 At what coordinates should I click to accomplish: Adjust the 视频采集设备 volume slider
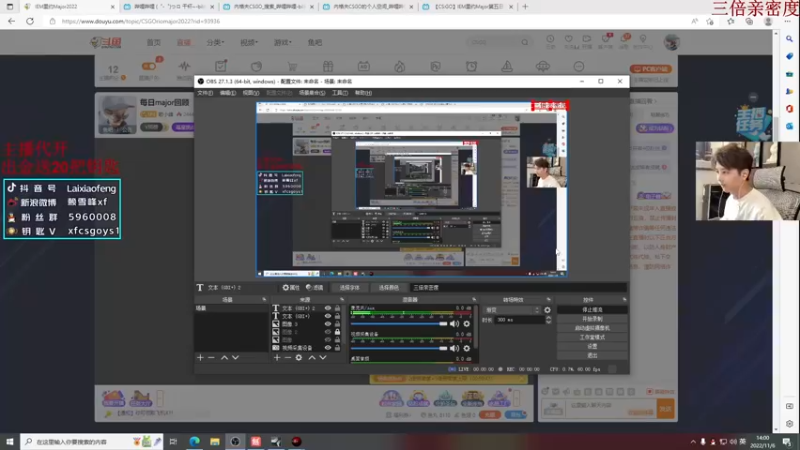tap(399, 348)
